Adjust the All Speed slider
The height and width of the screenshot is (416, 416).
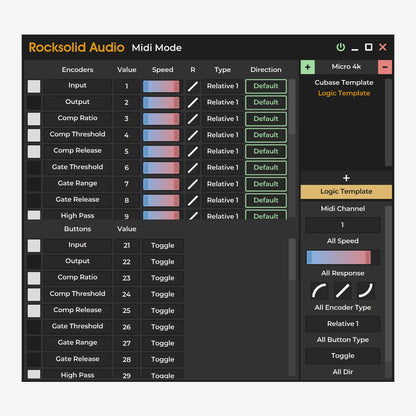343,257
